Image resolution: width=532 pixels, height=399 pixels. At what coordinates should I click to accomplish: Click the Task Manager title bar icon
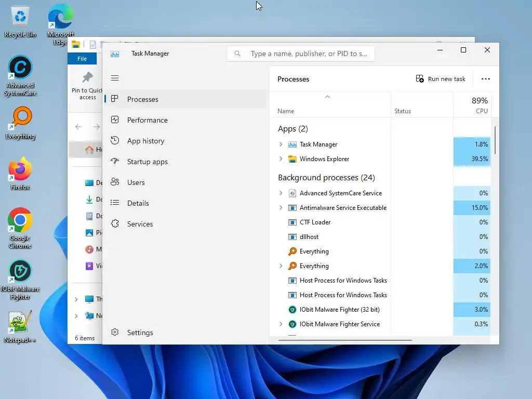click(115, 54)
